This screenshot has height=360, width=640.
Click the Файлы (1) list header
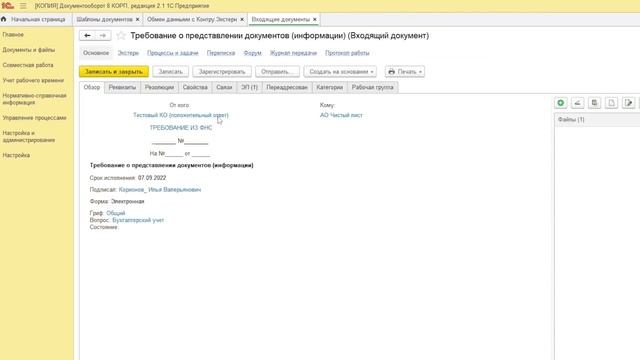pyautogui.click(x=597, y=120)
